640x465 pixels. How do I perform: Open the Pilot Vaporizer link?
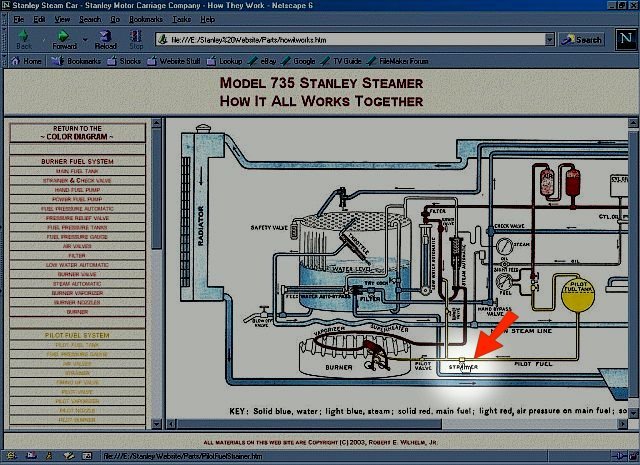77,401
